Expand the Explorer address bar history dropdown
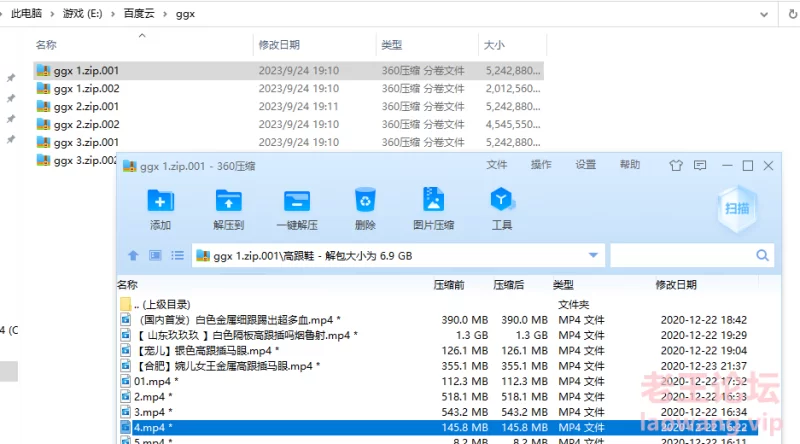Image resolution: width=800 pixels, height=444 pixels. [764, 14]
